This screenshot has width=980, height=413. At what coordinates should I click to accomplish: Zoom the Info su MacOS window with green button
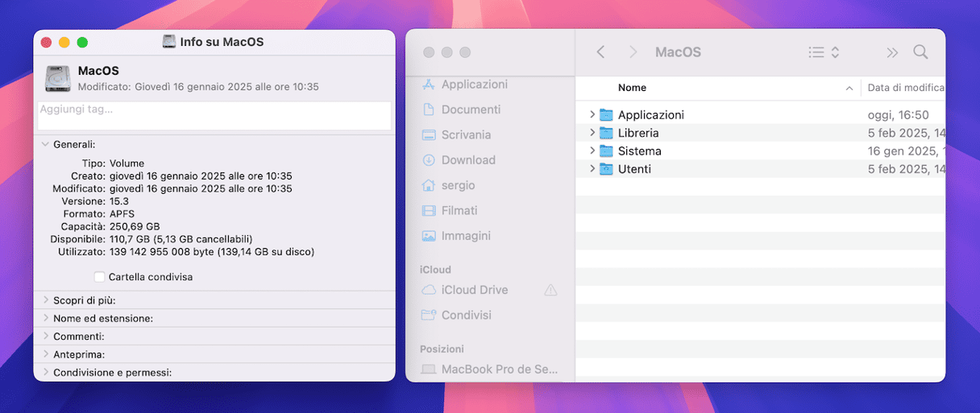pyautogui.click(x=82, y=42)
